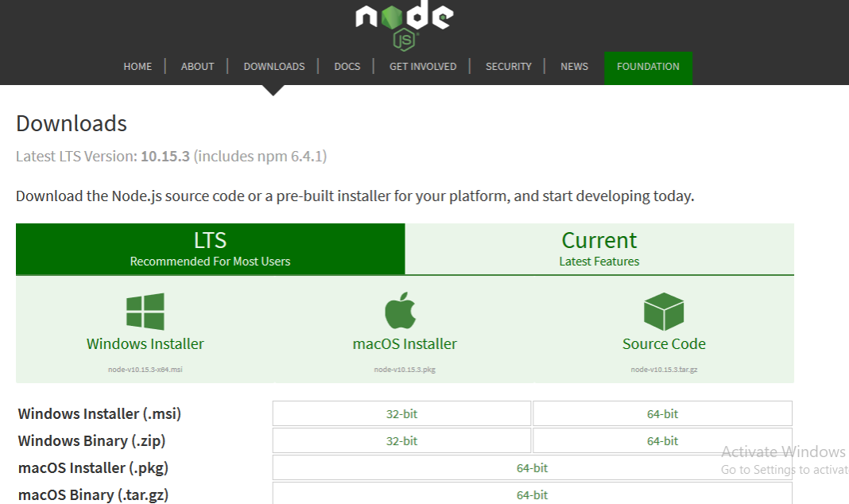Download 64-bit macOS Binary (.tar.gz)
The image size is (849, 504).
533,494
